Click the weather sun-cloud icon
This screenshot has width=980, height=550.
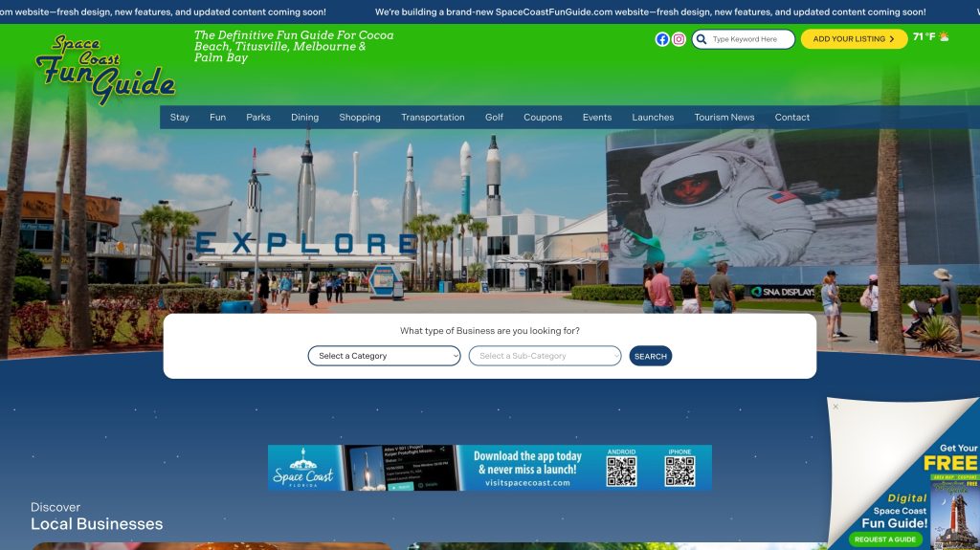(945, 37)
